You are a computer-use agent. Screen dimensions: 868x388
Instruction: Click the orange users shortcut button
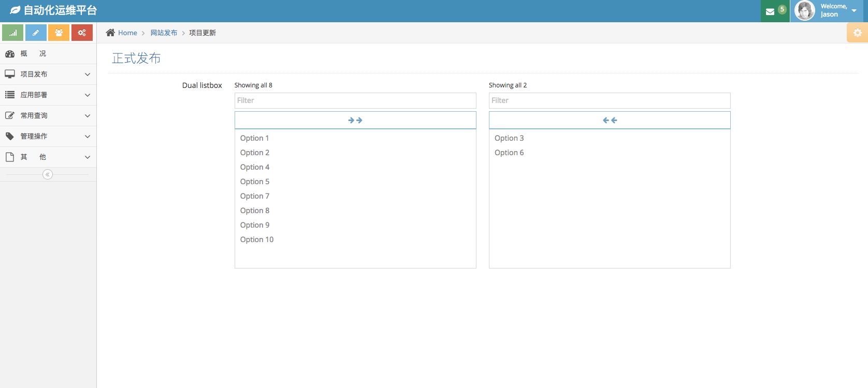tap(59, 33)
